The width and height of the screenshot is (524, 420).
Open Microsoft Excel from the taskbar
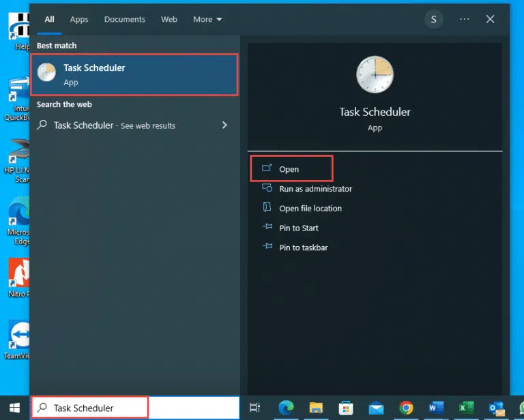pyautogui.click(x=466, y=408)
